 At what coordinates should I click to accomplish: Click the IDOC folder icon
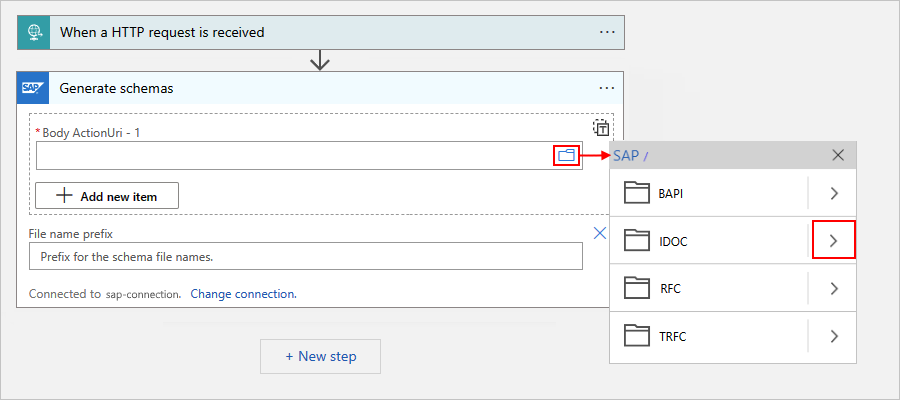pos(637,241)
